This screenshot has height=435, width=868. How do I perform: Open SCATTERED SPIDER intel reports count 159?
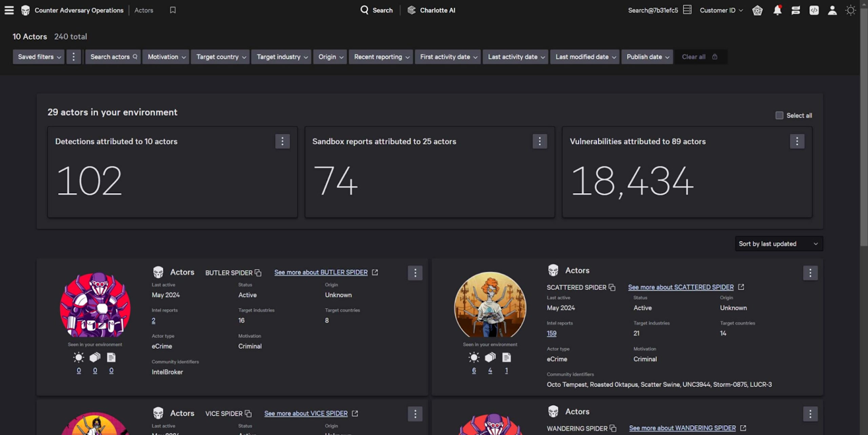coord(551,334)
